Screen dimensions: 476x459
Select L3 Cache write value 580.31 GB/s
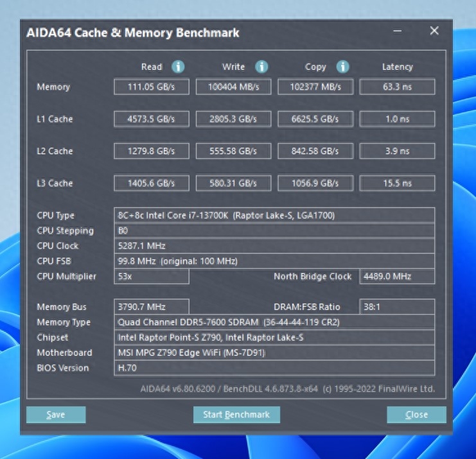(233, 183)
